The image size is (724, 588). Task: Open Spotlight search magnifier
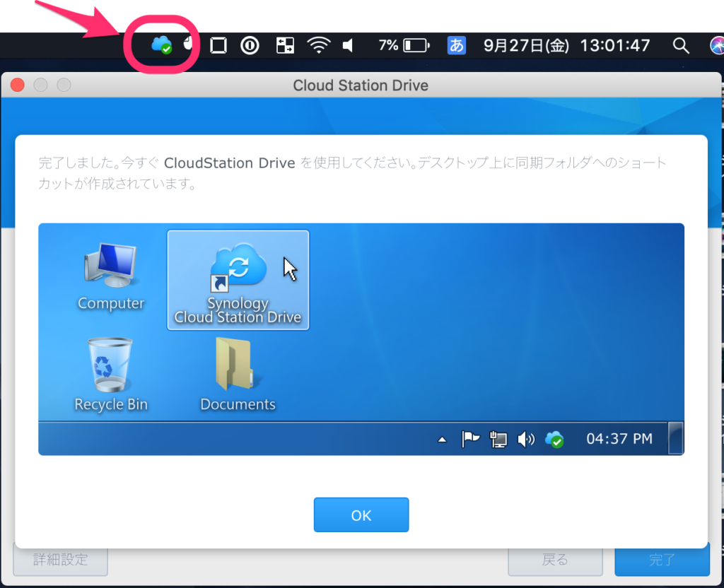pyautogui.click(x=680, y=46)
